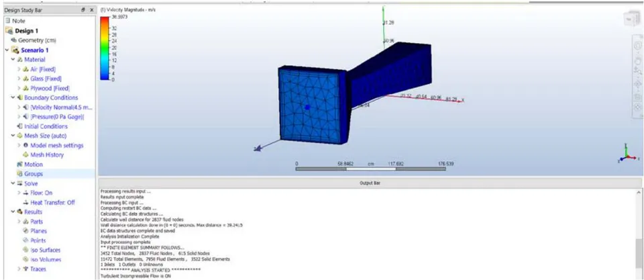Click the Initial Conditions icon
Screen dimensions: 644x280
click(x=19, y=126)
